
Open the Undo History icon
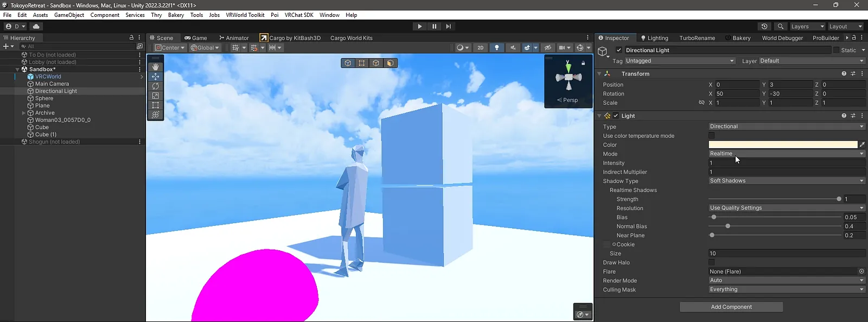(x=764, y=26)
